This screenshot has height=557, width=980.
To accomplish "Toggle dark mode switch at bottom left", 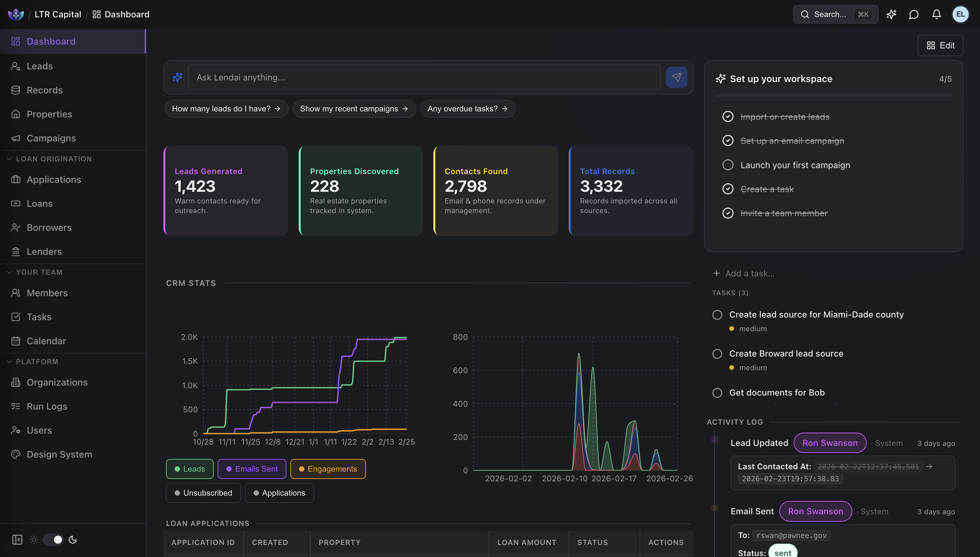I will 53,539.
